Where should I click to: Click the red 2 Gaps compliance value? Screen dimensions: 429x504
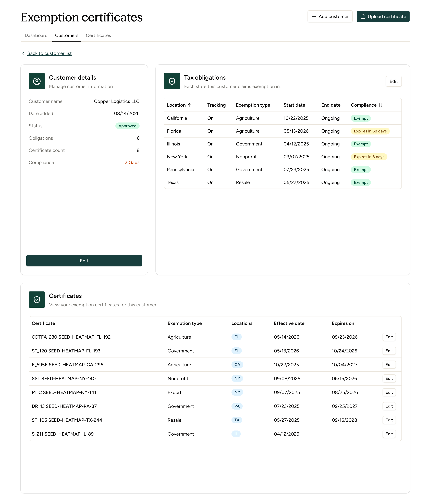tap(132, 162)
